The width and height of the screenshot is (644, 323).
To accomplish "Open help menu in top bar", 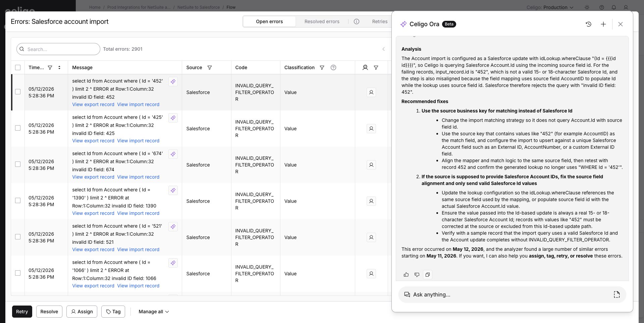I will [602, 7].
